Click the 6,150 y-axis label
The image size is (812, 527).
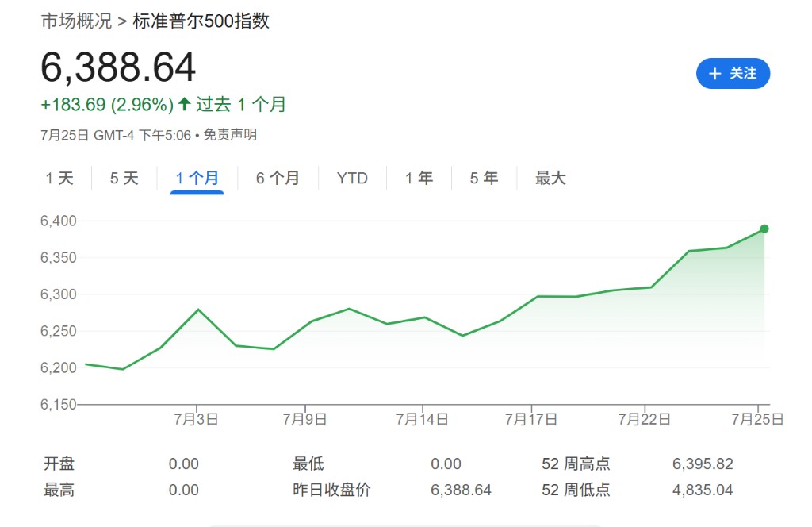point(59,404)
